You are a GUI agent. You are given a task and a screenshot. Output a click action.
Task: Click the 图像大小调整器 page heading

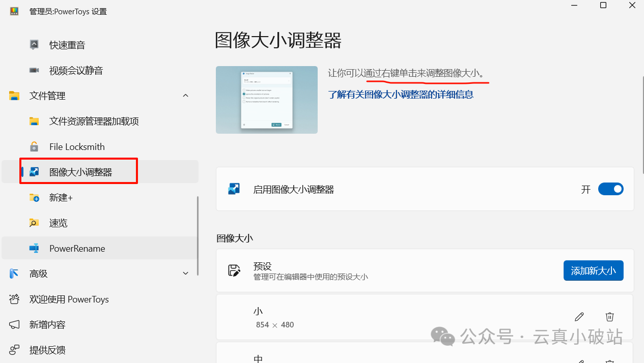(278, 41)
